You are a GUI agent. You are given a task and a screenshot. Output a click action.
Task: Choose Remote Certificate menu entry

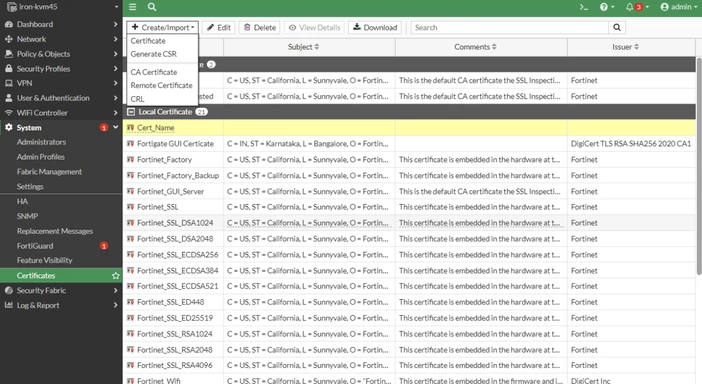(x=161, y=85)
